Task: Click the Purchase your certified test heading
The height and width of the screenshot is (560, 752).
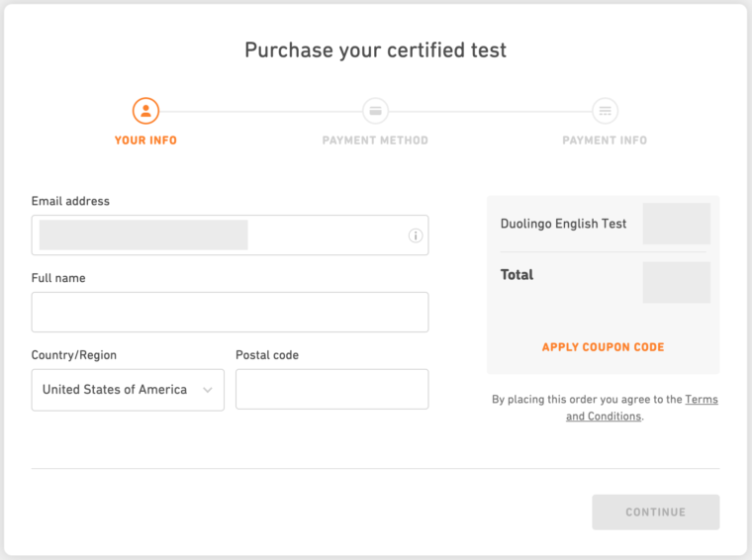Action: point(376,50)
